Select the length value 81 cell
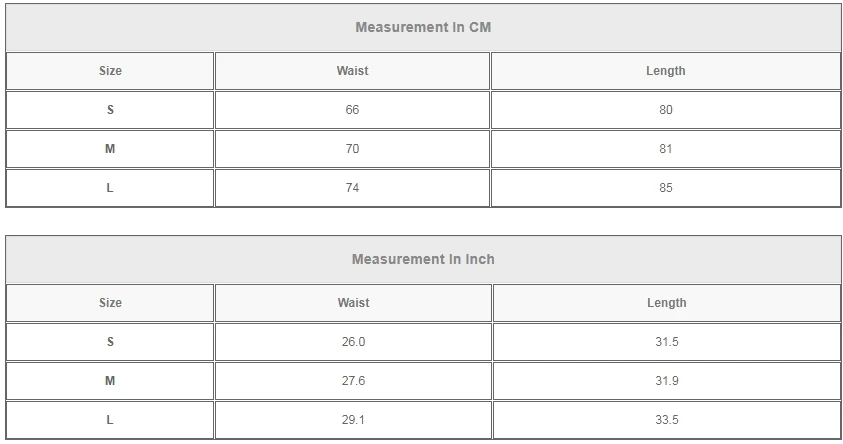This screenshot has height=444, width=843. point(666,149)
